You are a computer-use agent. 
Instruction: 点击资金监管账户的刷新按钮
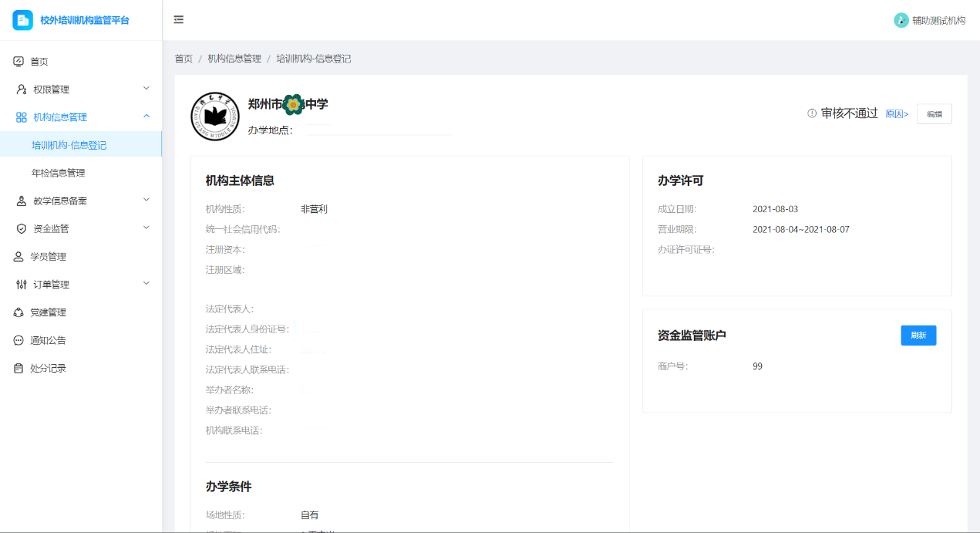click(x=918, y=335)
